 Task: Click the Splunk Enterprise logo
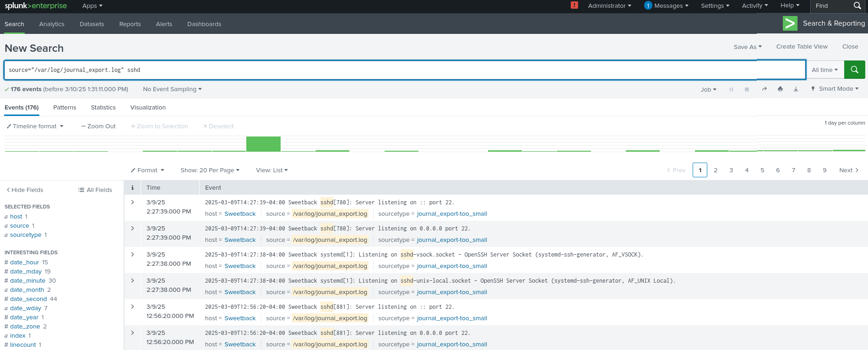pyautogui.click(x=36, y=5)
